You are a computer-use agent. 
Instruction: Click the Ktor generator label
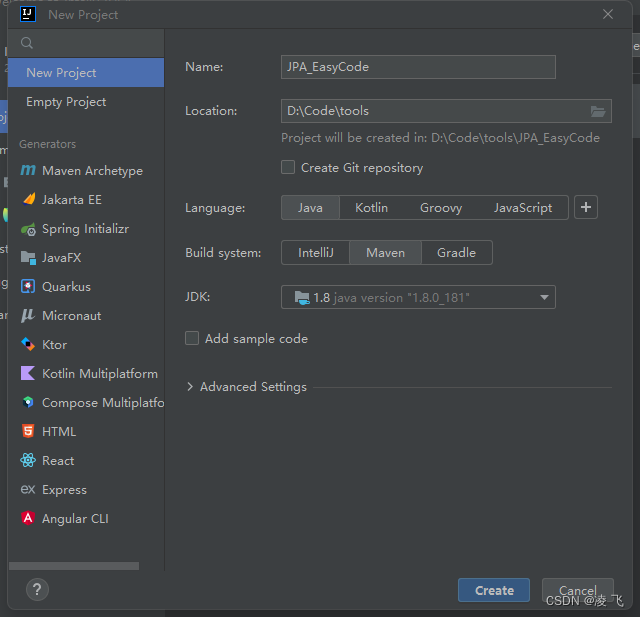[x=54, y=344]
